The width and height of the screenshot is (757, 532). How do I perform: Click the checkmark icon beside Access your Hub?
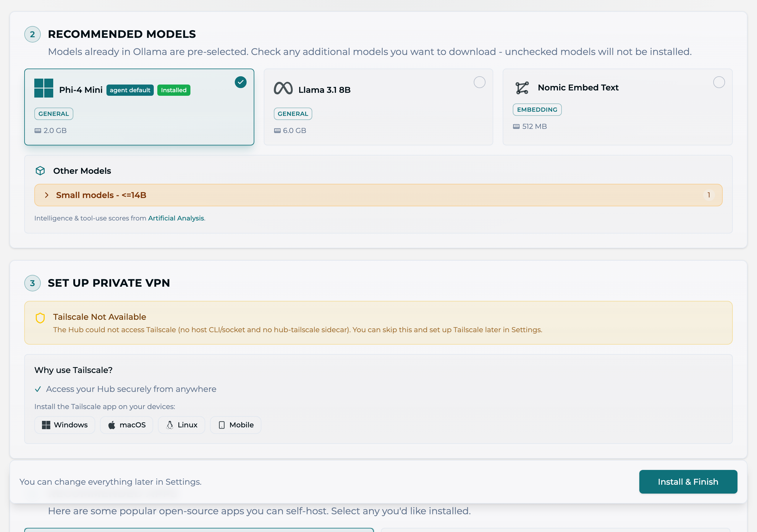[x=38, y=389]
